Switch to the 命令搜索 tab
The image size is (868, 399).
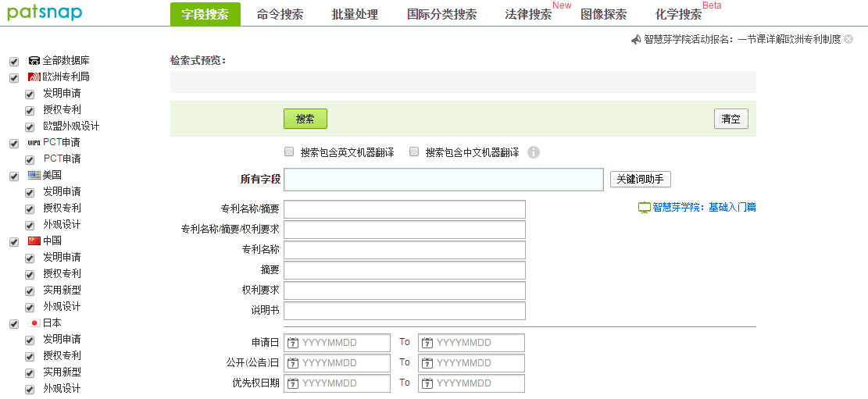point(280,14)
